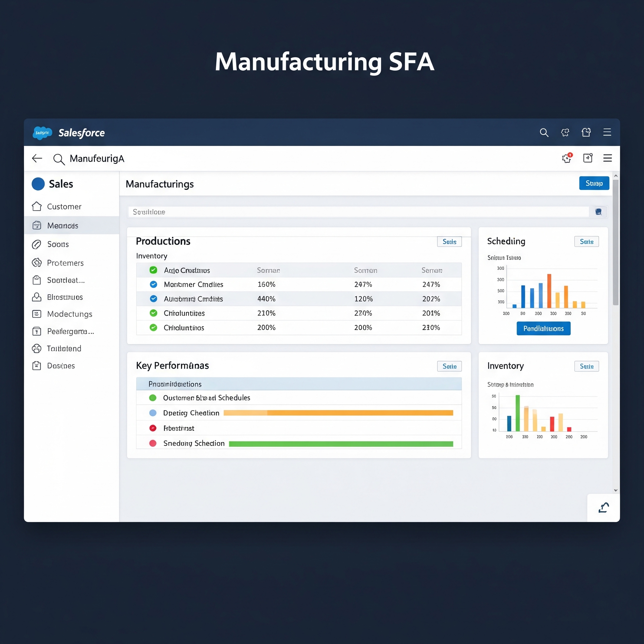This screenshot has width=644, height=644.
Task: Toggle the green check on the Acrjo Cmatinus row
Action: point(153,270)
